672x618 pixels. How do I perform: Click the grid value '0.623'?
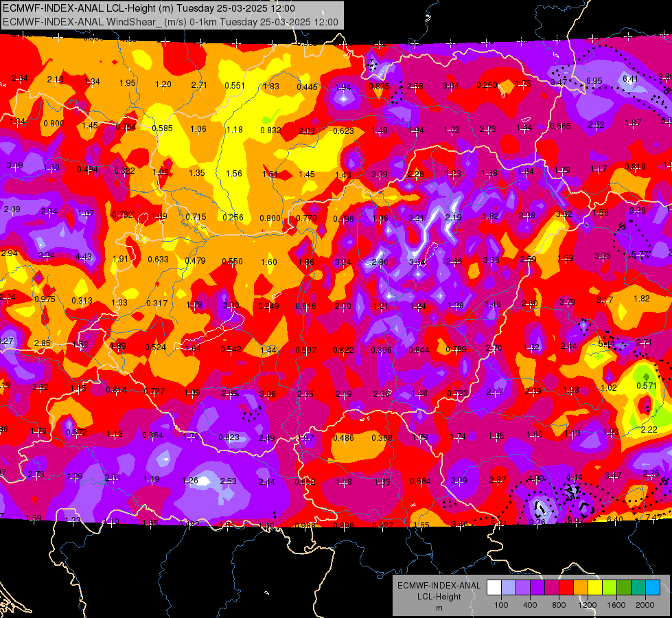click(344, 130)
